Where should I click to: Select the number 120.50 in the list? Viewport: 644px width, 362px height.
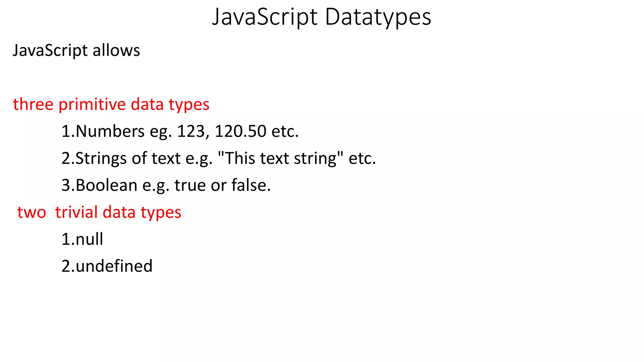[241, 131]
